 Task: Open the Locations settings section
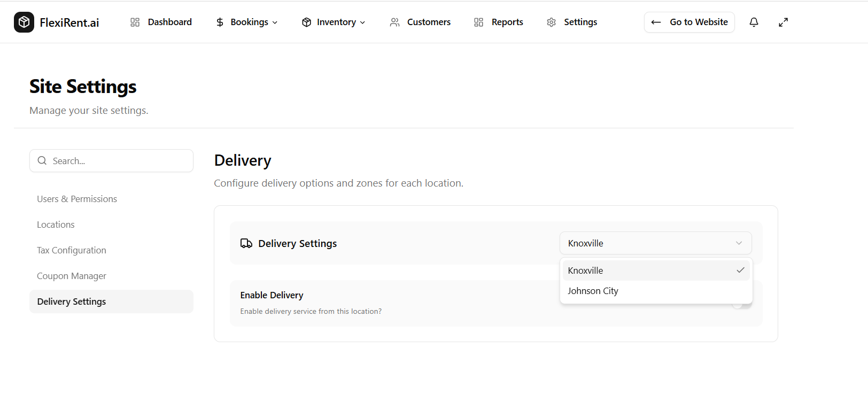click(x=111, y=225)
